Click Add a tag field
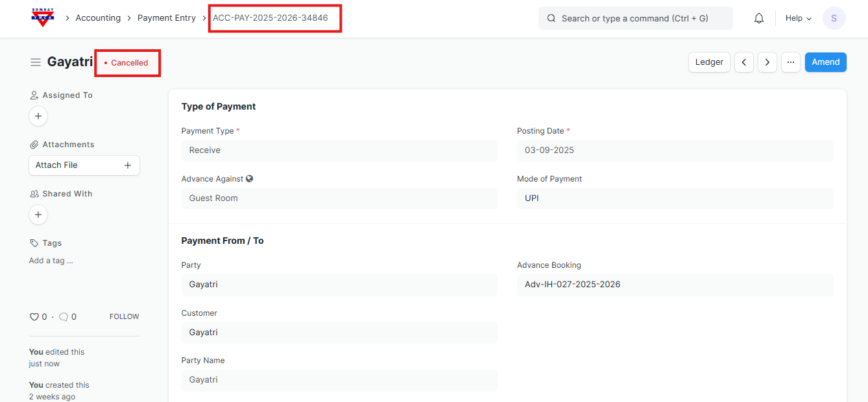868x402 pixels. pyautogui.click(x=51, y=261)
